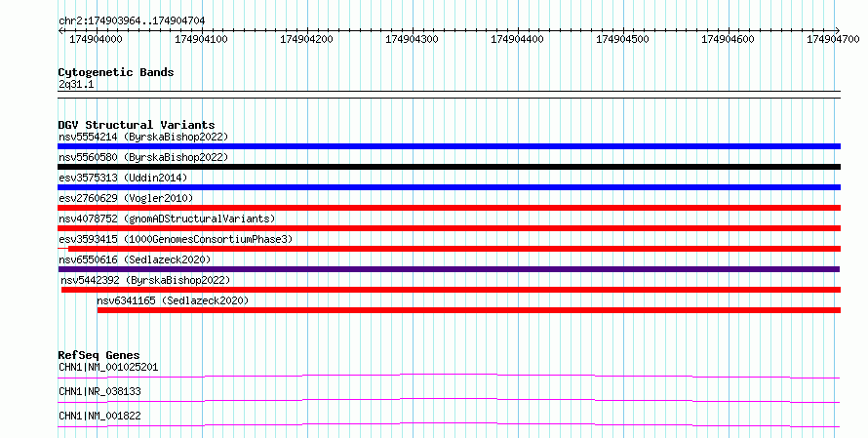868x438 pixels.
Task: Open variant label esv3575313 (Uddin2014)
Action: [x=124, y=178]
